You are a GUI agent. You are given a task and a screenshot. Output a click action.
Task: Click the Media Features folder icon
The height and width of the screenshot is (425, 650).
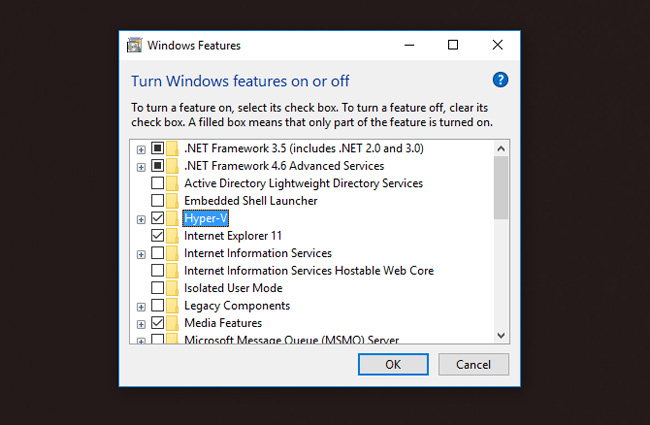click(x=173, y=323)
